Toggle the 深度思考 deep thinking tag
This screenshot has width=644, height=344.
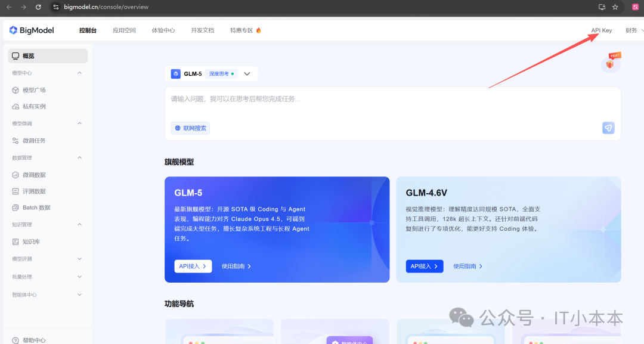[221, 74]
